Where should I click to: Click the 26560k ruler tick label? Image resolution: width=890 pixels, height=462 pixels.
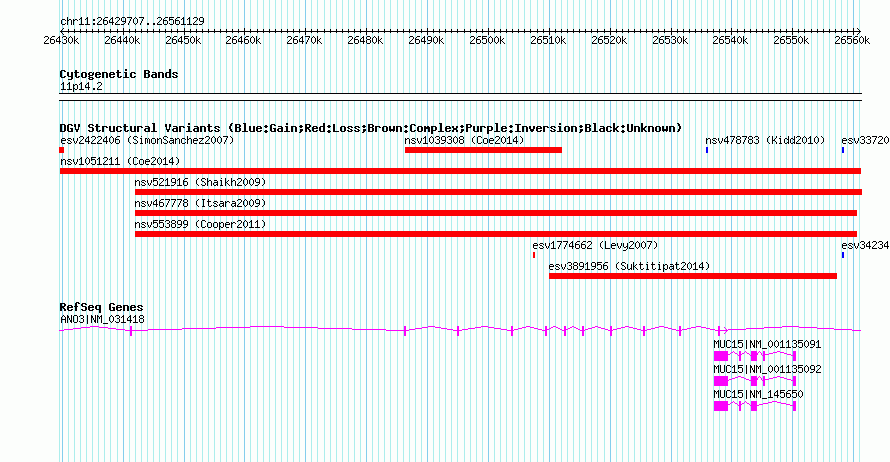tap(852, 41)
